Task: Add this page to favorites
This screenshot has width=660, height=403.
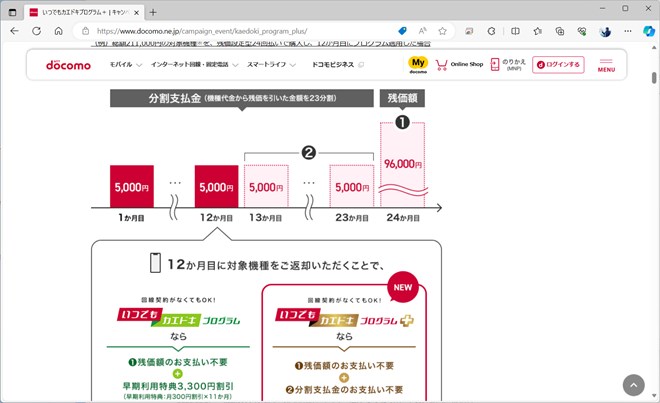Action: click(442, 31)
